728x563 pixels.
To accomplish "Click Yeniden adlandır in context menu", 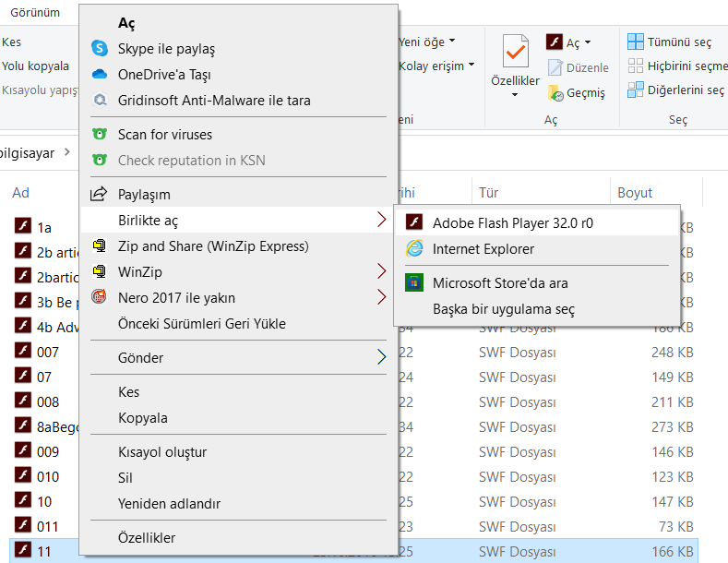I will (169, 504).
